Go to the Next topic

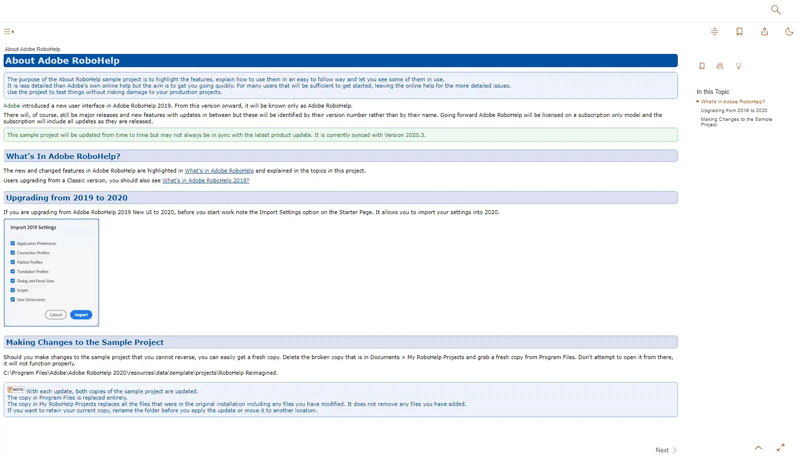click(666, 450)
